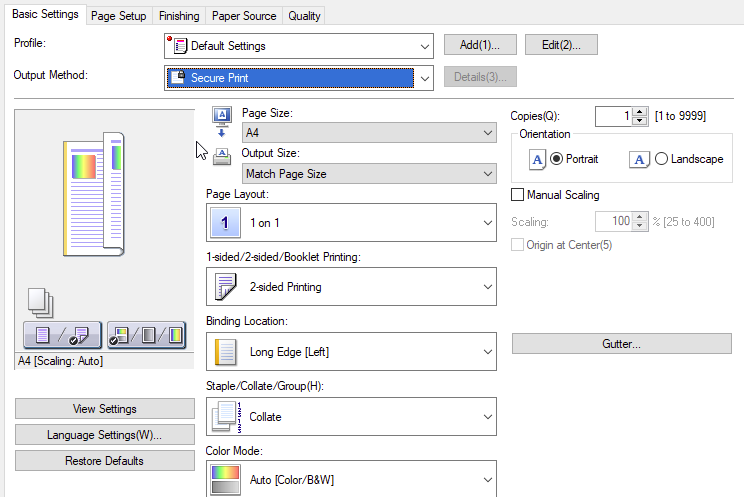
Task: Click the Portrait page orientation icon
Action: [538, 159]
